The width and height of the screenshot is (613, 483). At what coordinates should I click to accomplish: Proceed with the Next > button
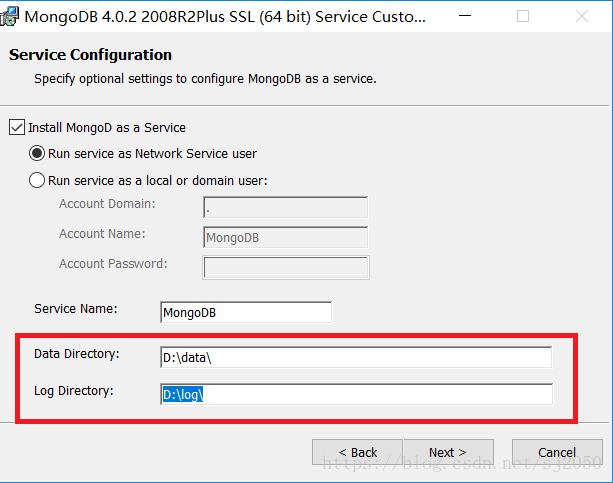448,452
